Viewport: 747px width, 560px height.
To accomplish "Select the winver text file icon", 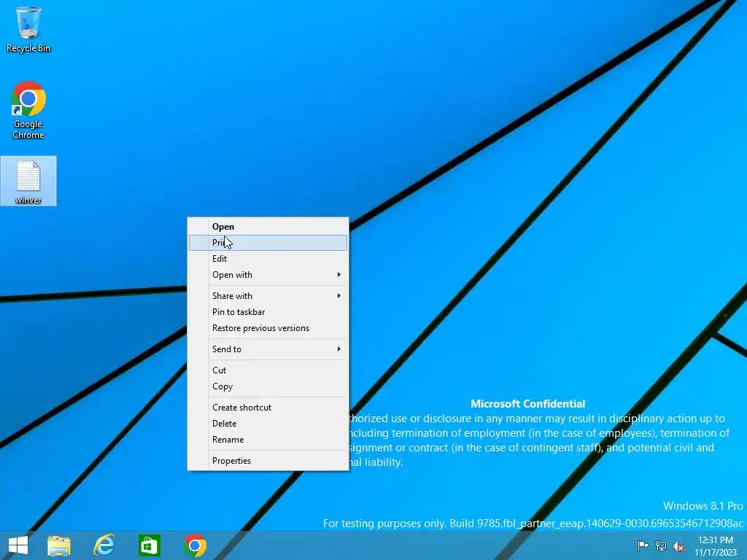I will (x=28, y=181).
